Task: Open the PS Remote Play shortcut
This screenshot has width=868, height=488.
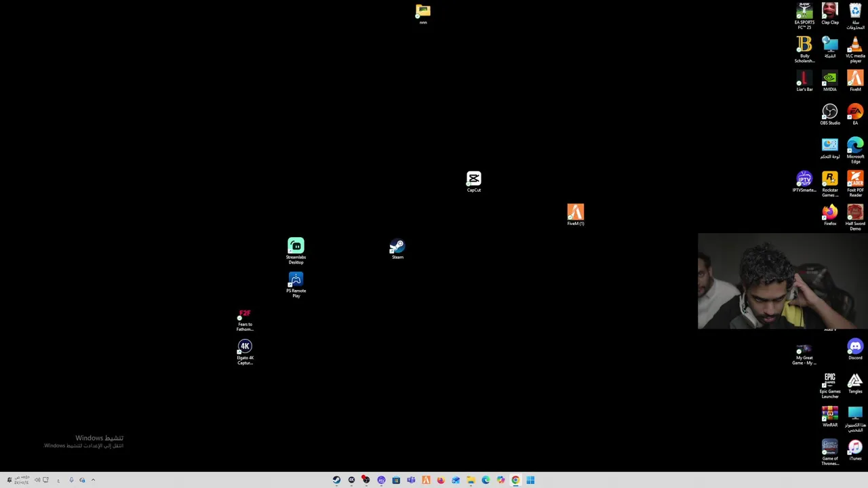Action: tap(296, 285)
